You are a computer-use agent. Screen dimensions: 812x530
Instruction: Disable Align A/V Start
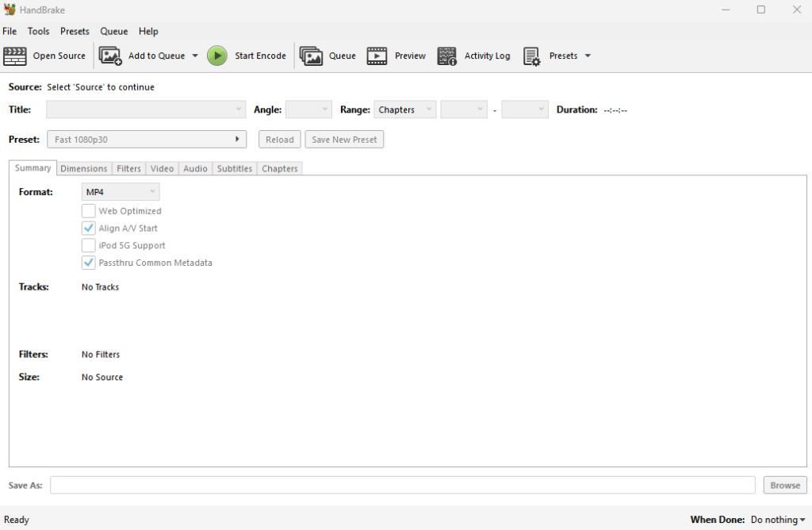click(x=89, y=228)
